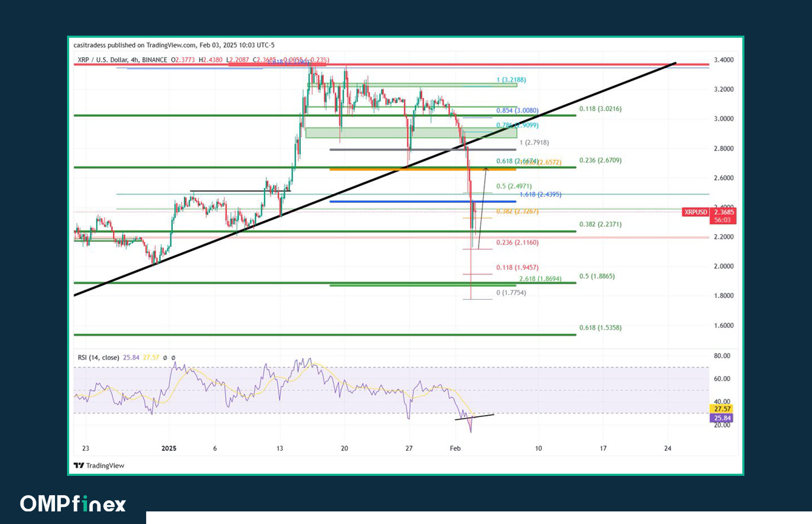The image size is (812, 524).
Task: Select the green label "0.236 (2.6709)"
Action: (x=600, y=160)
